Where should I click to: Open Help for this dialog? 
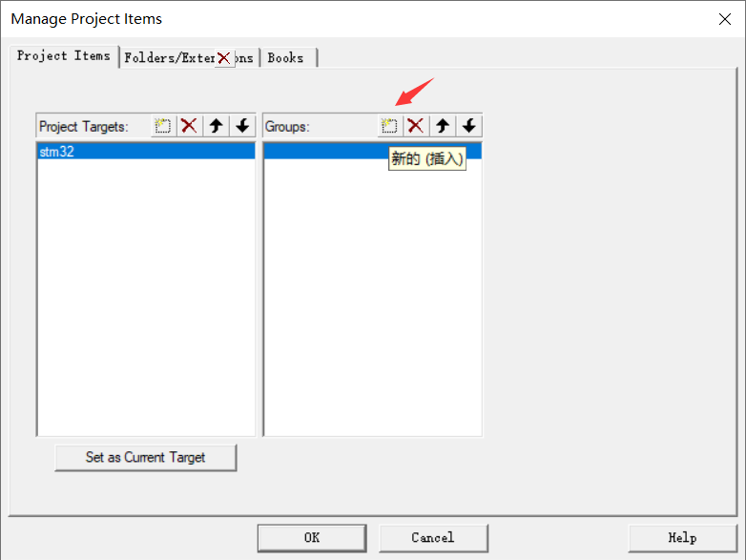click(683, 538)
